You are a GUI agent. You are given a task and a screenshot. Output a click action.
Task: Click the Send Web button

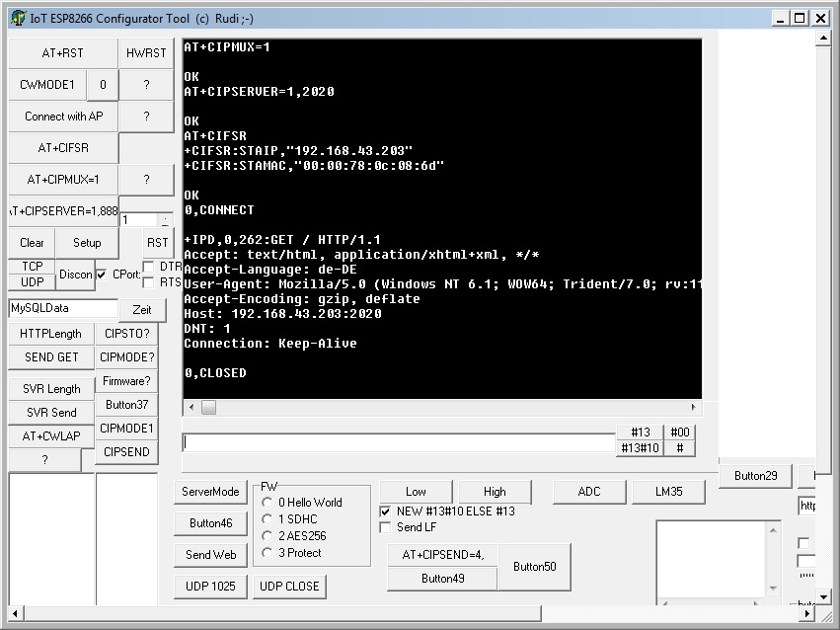[210, 555]
